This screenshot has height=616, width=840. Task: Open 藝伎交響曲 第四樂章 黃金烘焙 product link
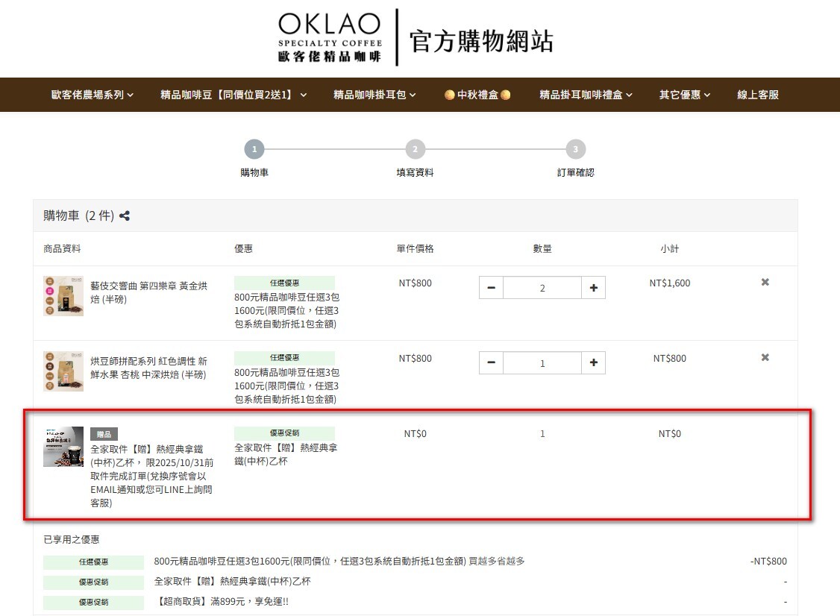[148, 292]
